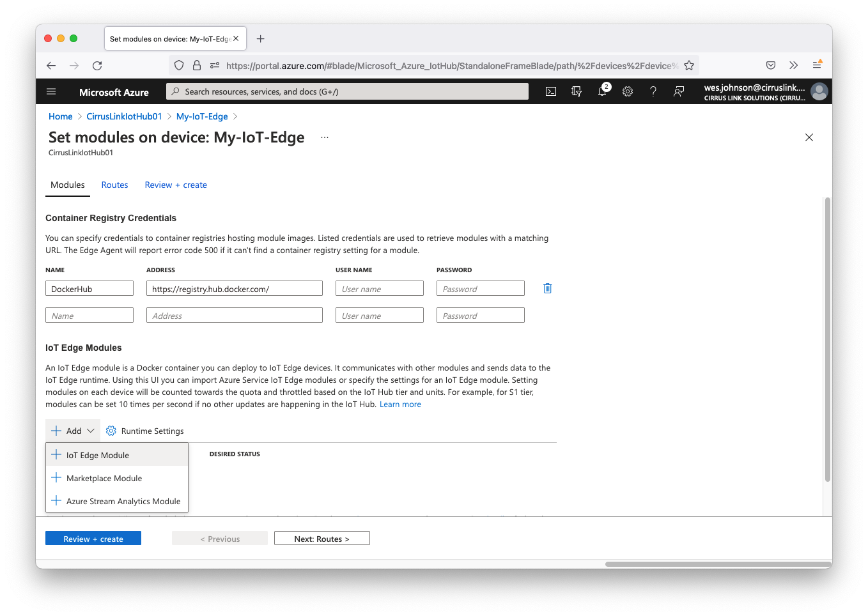Click the vertical page scrollbar

tap(828, 339)
